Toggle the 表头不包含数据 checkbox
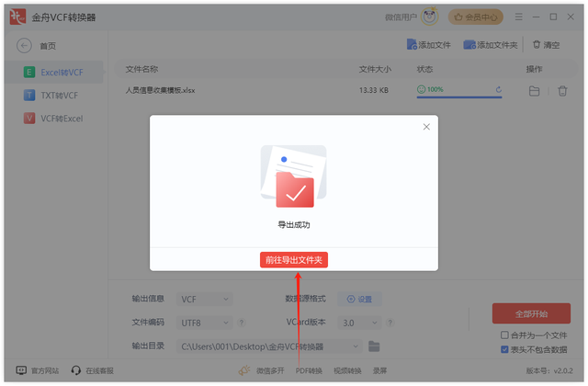Screen dimensions: 588x386 click(x=504, y=349)
